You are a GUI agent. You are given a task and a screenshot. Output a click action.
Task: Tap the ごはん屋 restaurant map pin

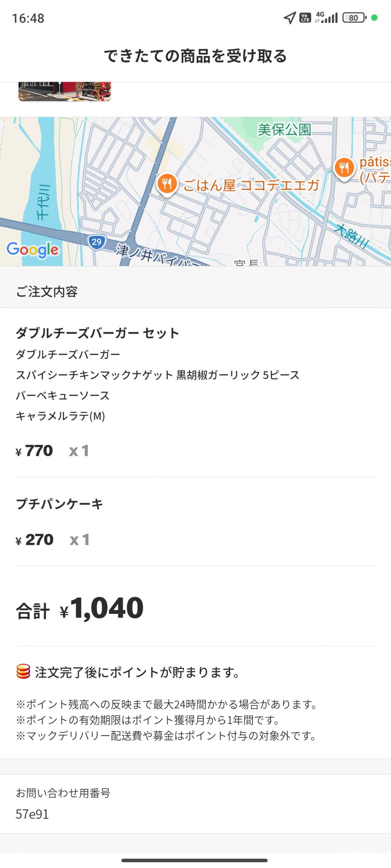167,184
